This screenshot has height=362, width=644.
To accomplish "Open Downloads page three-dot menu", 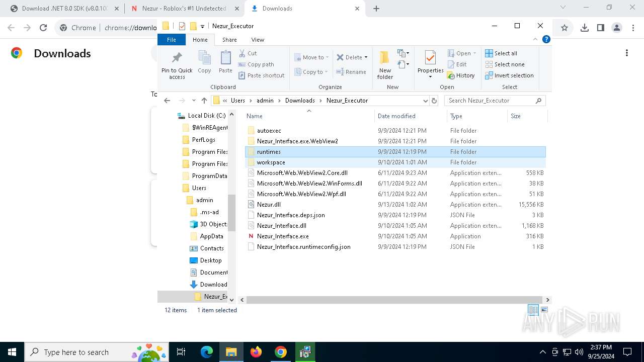I will (x=626, y=53).
